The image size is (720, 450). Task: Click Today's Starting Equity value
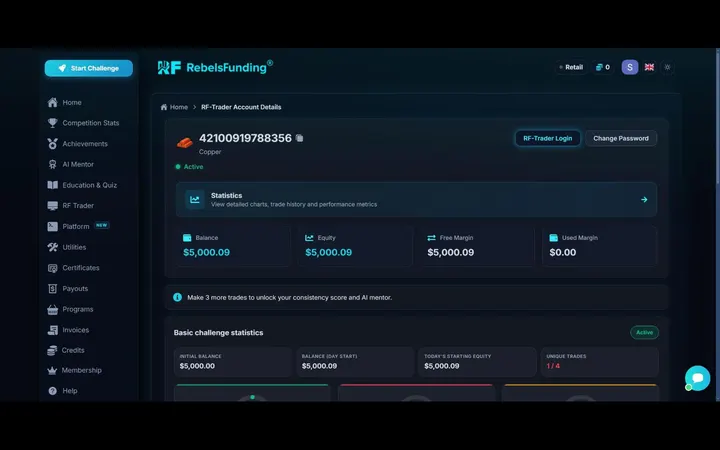[x=441, y=366]
